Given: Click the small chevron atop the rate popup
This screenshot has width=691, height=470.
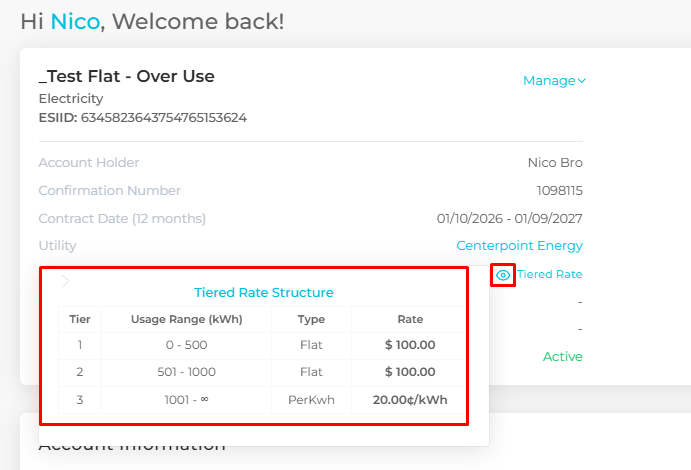Looking at the screenshot, I should tap(66, 281).
